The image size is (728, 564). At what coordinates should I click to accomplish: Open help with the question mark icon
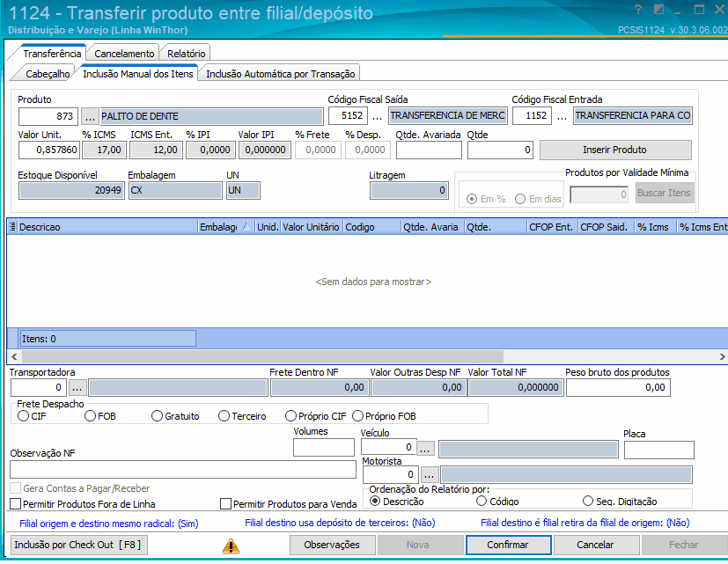(638, 10)
